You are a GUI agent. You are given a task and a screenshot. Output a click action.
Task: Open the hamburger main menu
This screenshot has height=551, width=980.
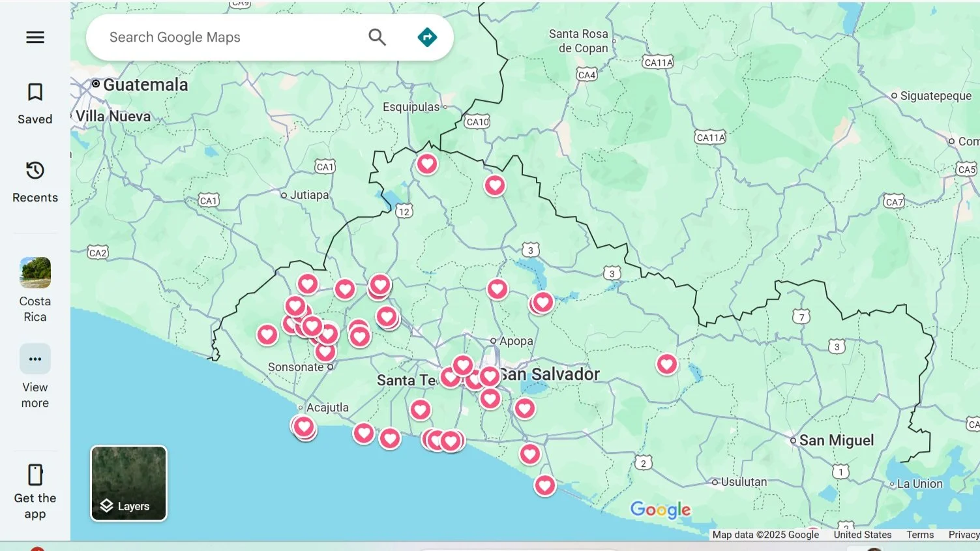click(35, 37)
